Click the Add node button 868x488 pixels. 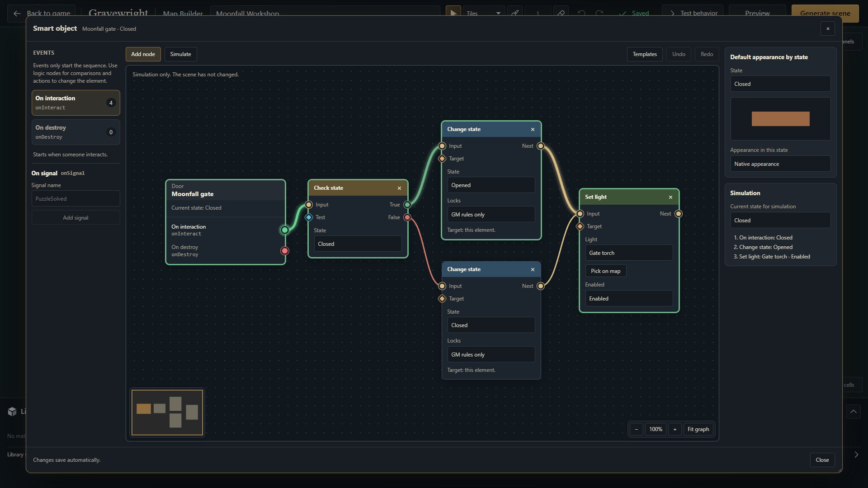[143, 54]
